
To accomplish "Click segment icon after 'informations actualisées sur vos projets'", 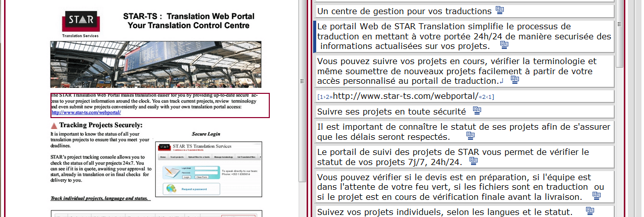I will (504, 45).
